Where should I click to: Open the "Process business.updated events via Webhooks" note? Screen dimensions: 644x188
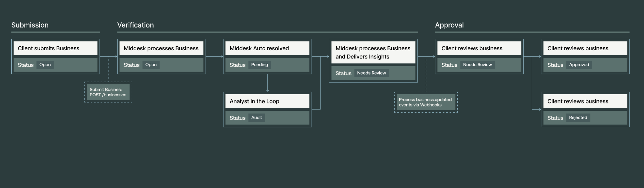426,102
